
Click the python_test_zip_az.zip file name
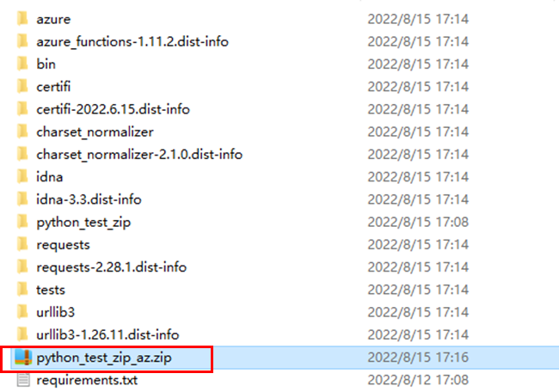click(x=104, y=358)
